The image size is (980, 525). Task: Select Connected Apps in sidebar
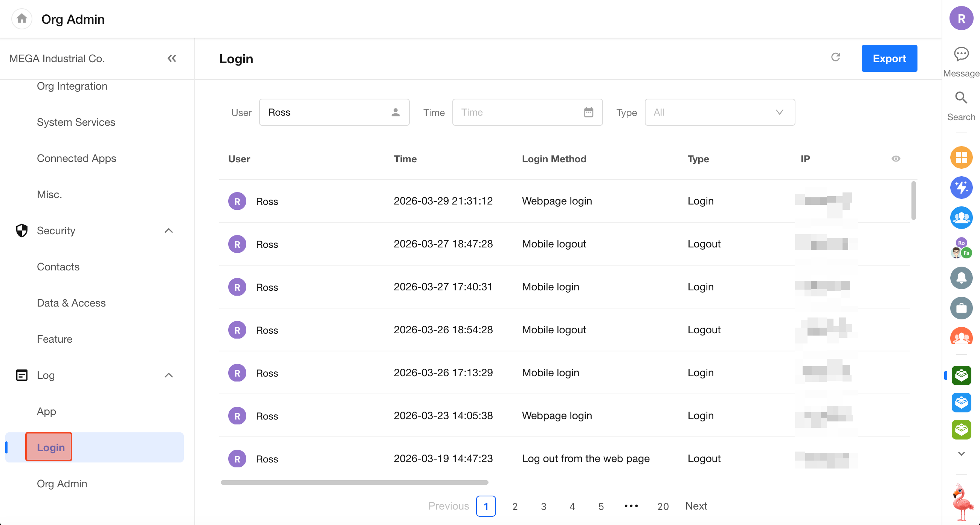(x=76, y=158)
